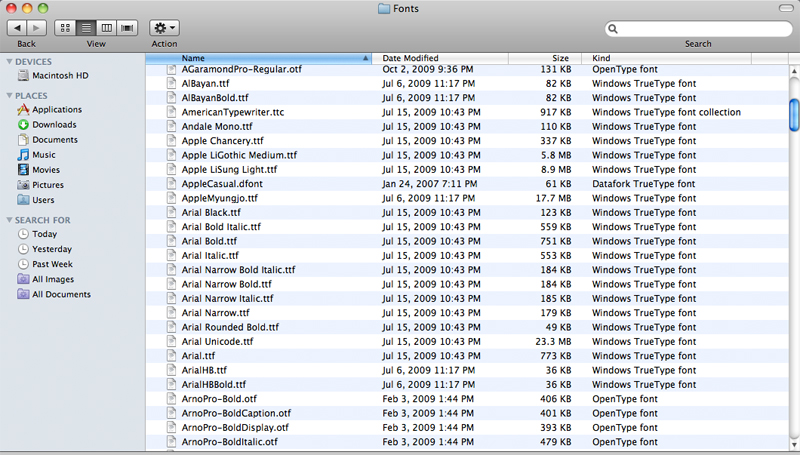The height and width of the screenshot is (455, 800).
Task: Select AlBayanBold.ttf file name
Action: [215, 98]
